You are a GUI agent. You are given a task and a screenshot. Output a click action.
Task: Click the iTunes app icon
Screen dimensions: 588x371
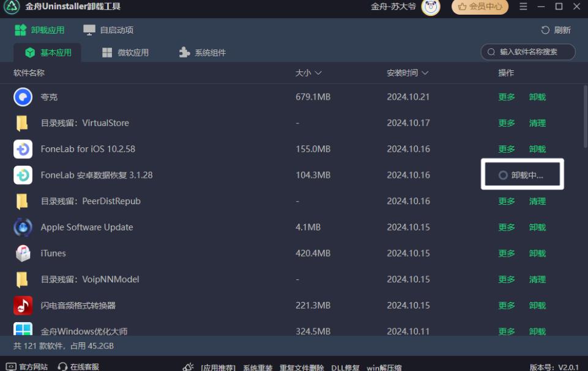pyautogui.click(x=23, y=253)
